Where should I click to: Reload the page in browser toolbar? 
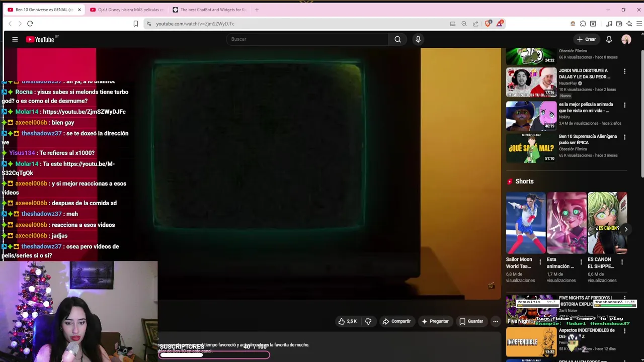[x=30, y=24]
